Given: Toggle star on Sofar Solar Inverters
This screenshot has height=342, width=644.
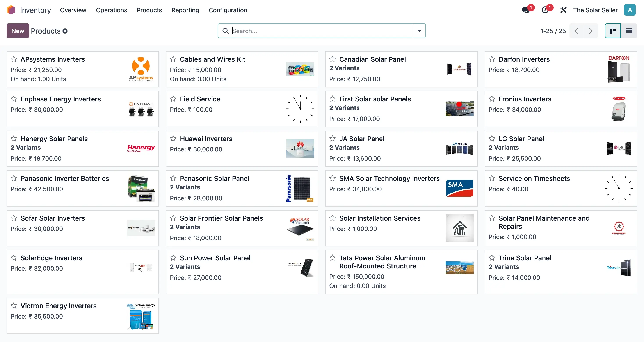Looking at the screenshot, I should tap(14, 218).
